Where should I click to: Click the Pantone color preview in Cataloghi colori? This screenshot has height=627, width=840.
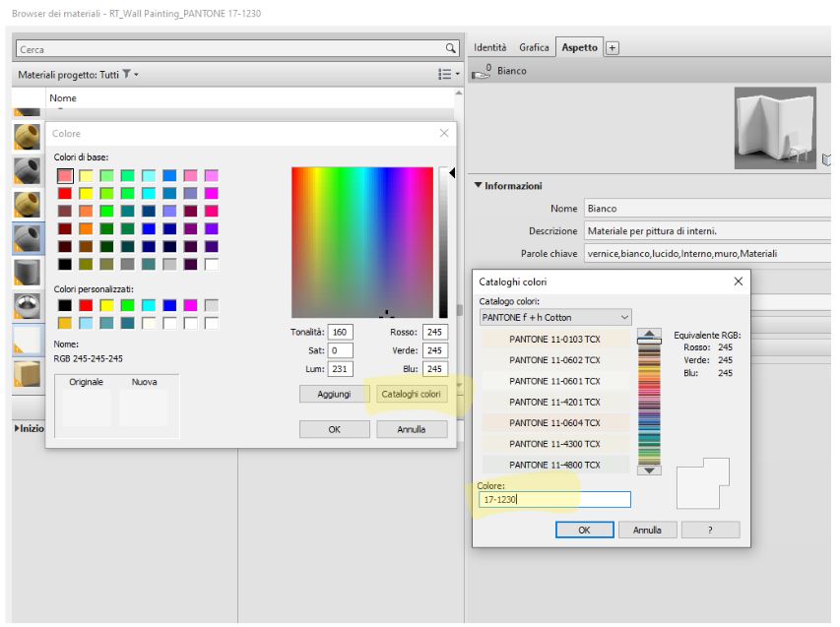click(x=703, y=483)
